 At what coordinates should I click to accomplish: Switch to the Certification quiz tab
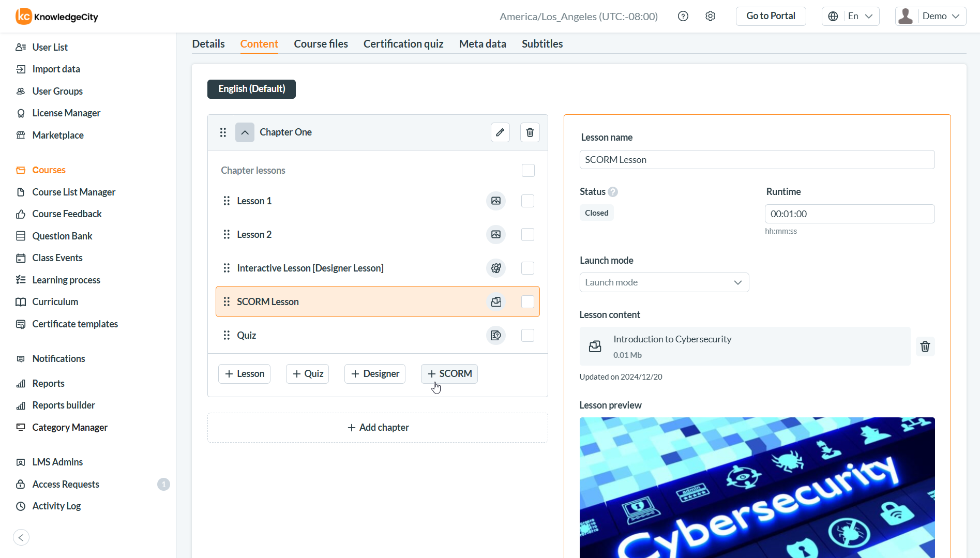[x=403, y=44]
